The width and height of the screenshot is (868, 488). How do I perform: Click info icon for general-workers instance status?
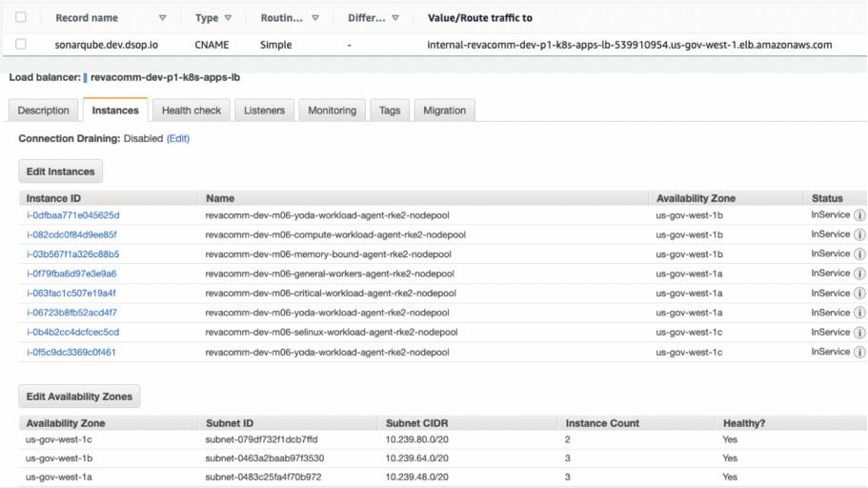point(859,274)
